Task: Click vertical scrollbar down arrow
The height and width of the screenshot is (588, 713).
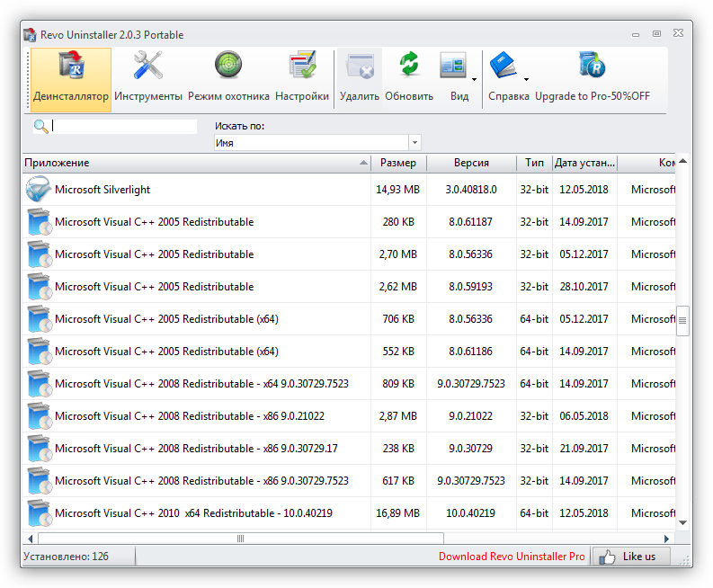Action: point(682,522)
